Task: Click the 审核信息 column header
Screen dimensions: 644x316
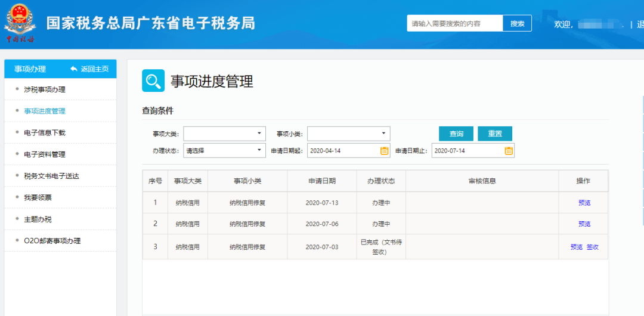Action: click(x=482, y=181)
